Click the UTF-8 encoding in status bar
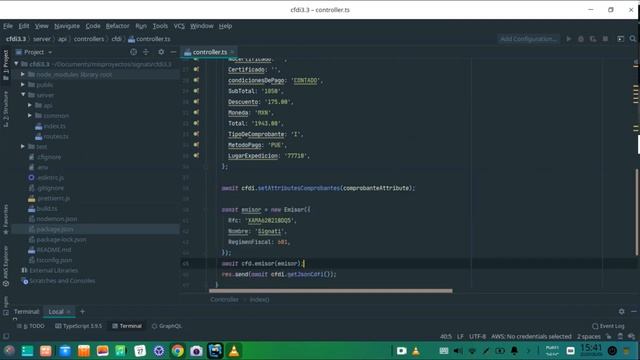 (477, 336)
